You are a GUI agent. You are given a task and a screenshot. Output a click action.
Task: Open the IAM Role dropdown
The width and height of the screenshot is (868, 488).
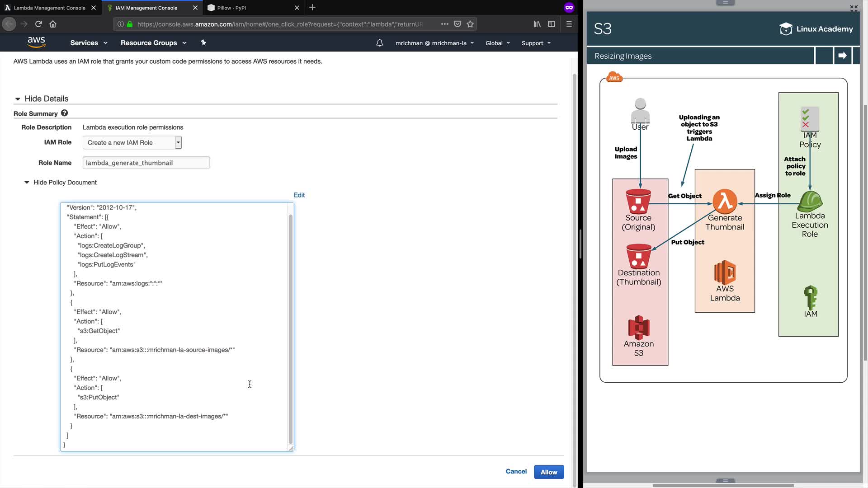132,142
